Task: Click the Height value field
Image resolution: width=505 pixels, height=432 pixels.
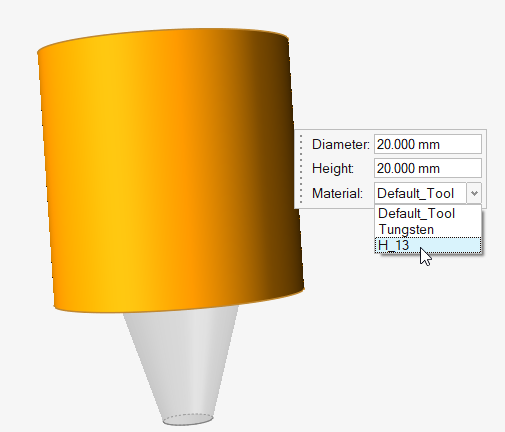Action: (428, 168)
